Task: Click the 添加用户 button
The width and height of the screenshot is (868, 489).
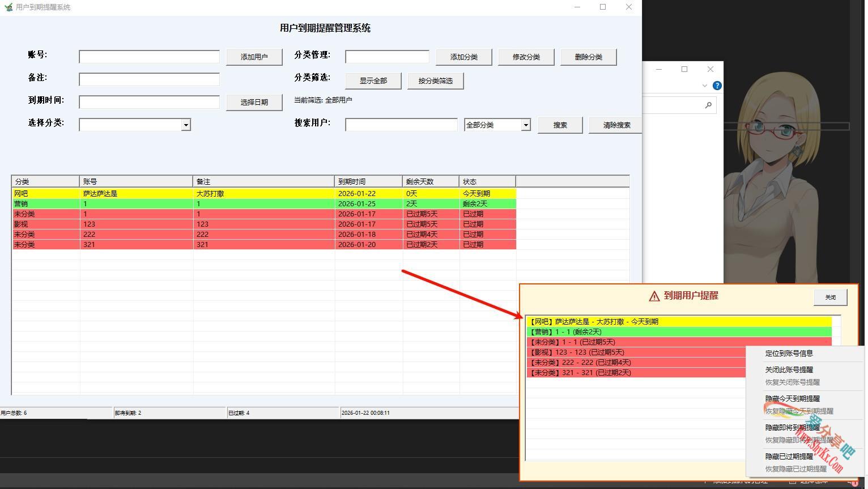Action: point(254,57)
